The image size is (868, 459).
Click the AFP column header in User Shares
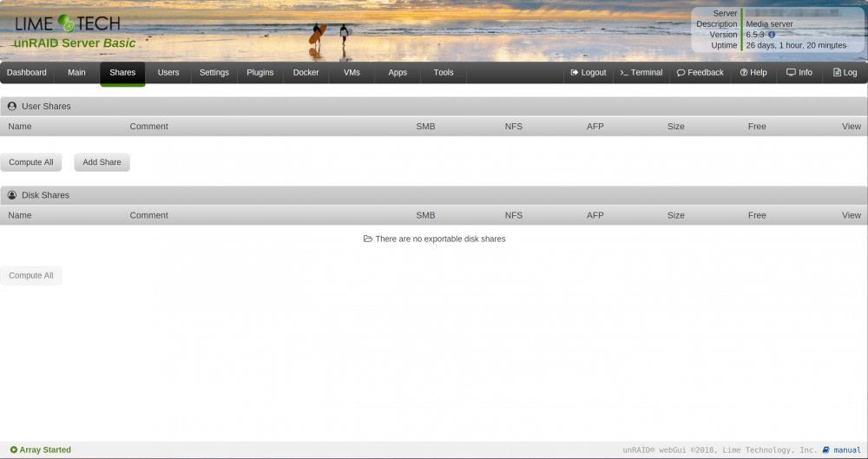point(595,126)
